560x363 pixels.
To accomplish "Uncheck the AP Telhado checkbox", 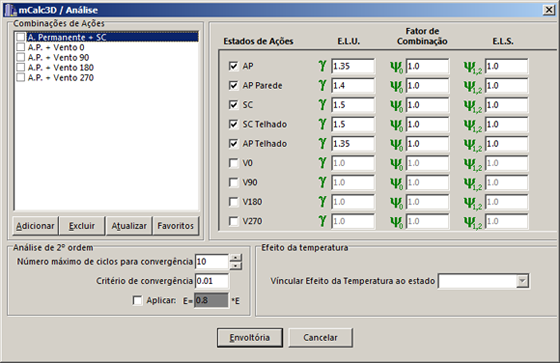I will [x=233, y=144].
